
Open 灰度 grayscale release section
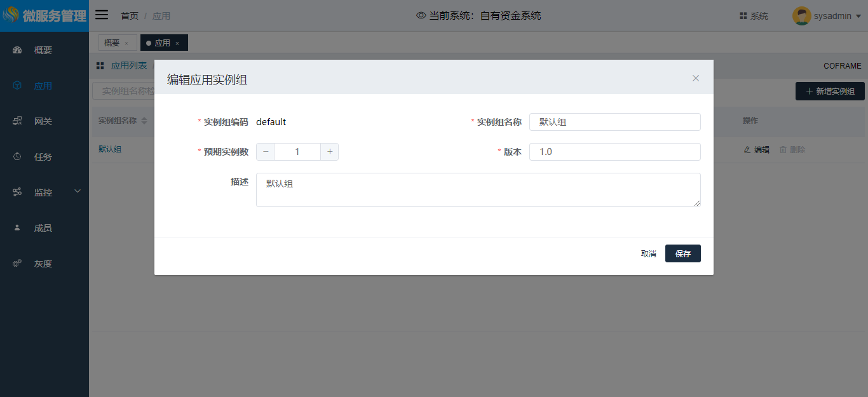[43, 264]
